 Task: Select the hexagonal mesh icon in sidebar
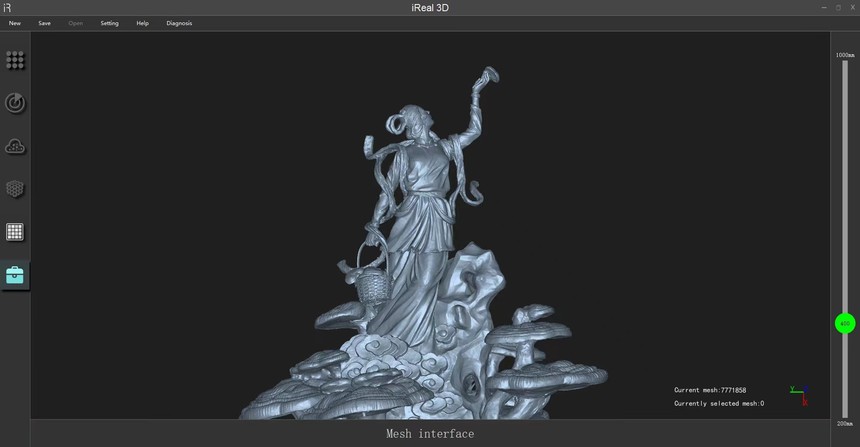point(15,189)
